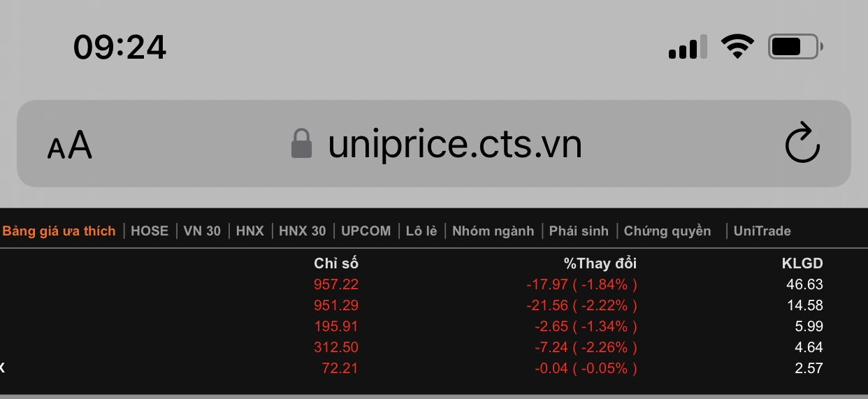Switch to the HOSE tab
868x399 pixels.
click(x=150, y=231)
